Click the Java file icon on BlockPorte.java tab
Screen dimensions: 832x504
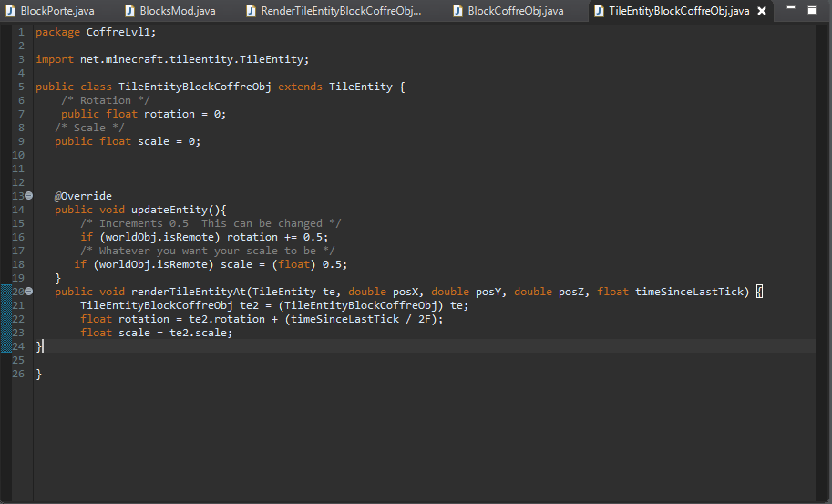(x=11, y=11)
